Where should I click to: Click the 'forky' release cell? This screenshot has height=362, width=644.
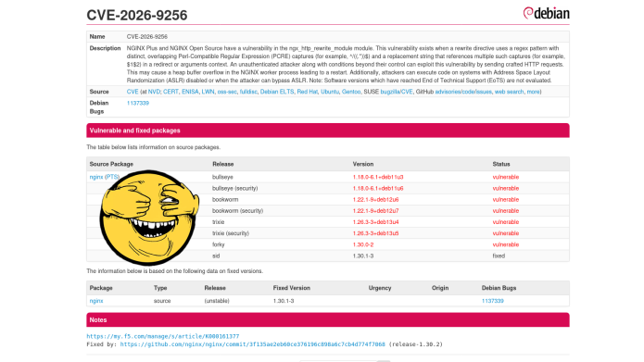point(218,244)
